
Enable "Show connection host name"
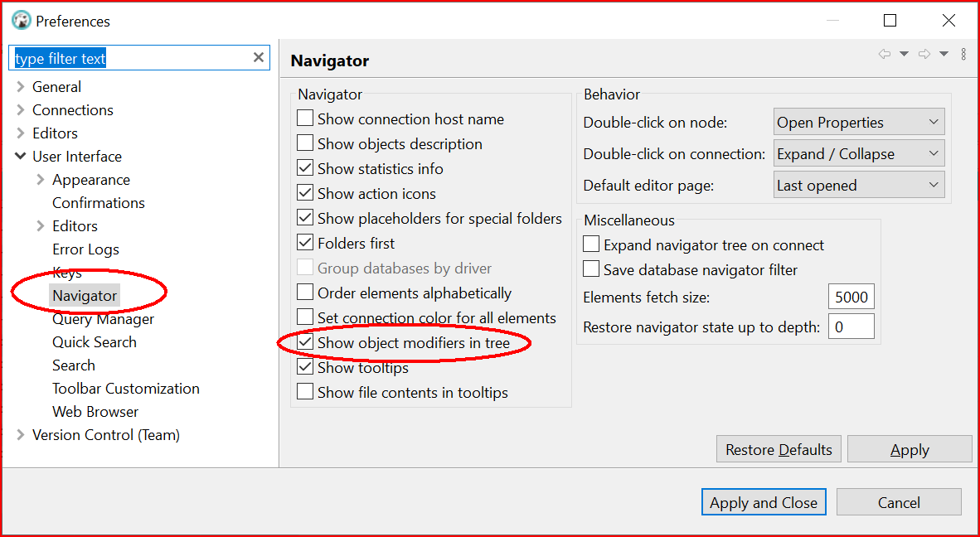click(305, 119)
